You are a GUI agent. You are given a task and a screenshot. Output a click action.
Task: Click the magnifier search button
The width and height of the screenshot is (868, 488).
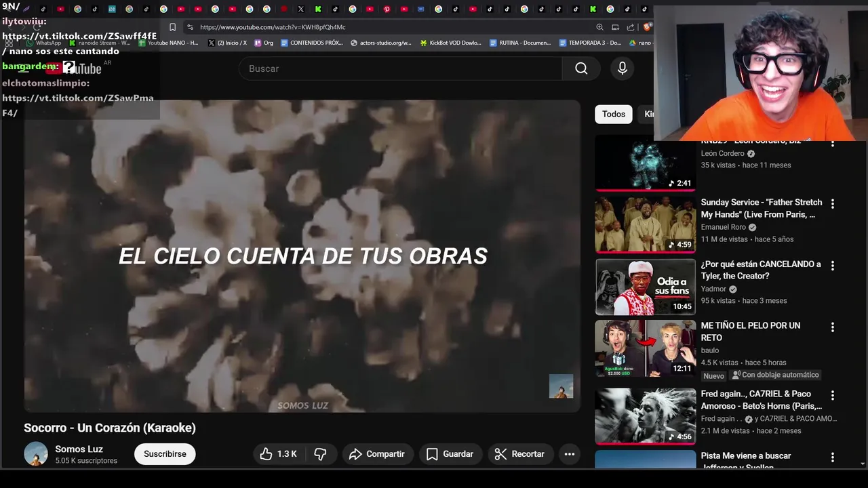(x=581, y=68)
